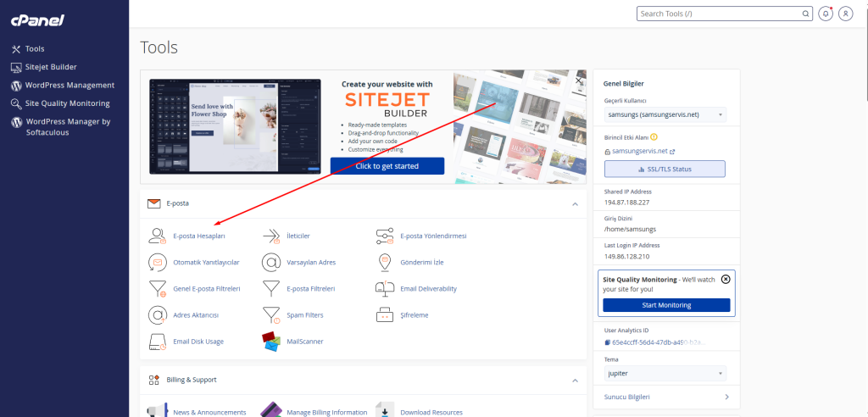Click the cPanel logo
The height and width of the screenshot is (417, 868).
[37, 20]
